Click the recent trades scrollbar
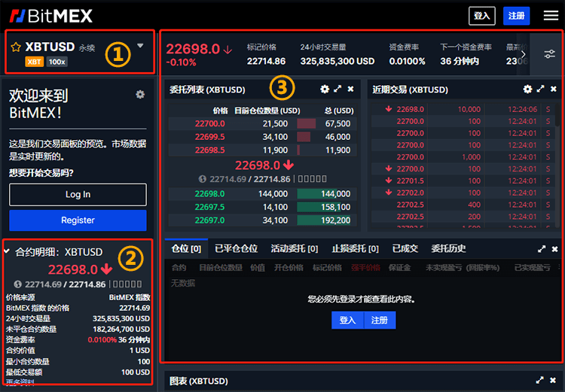The width and height of the screenshot is (565, 392). [x=557, y=115]
